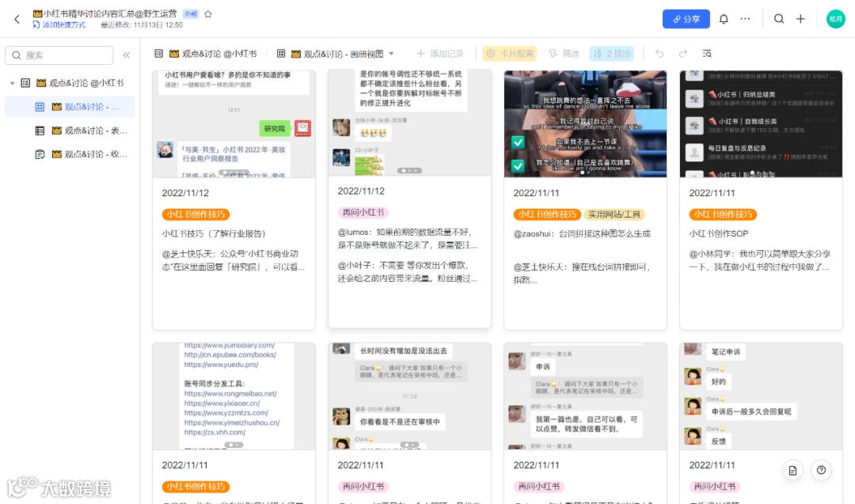
Task: Click the 实用网站/工具 tag
Action: [x=614, y=214]
